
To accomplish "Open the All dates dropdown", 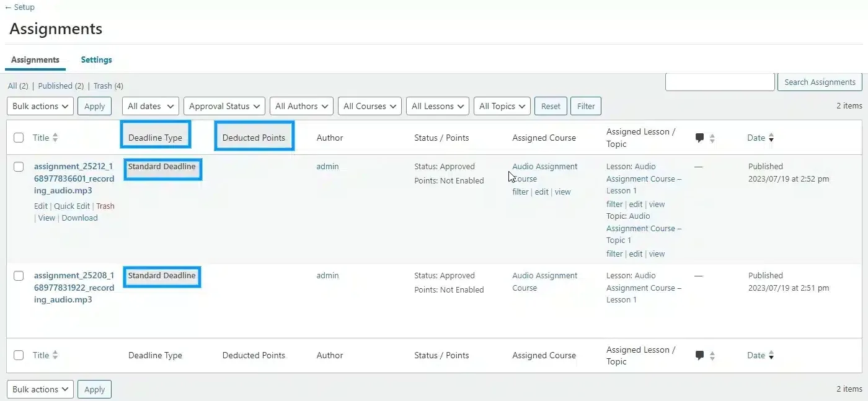I will click(x=149, y=106).
